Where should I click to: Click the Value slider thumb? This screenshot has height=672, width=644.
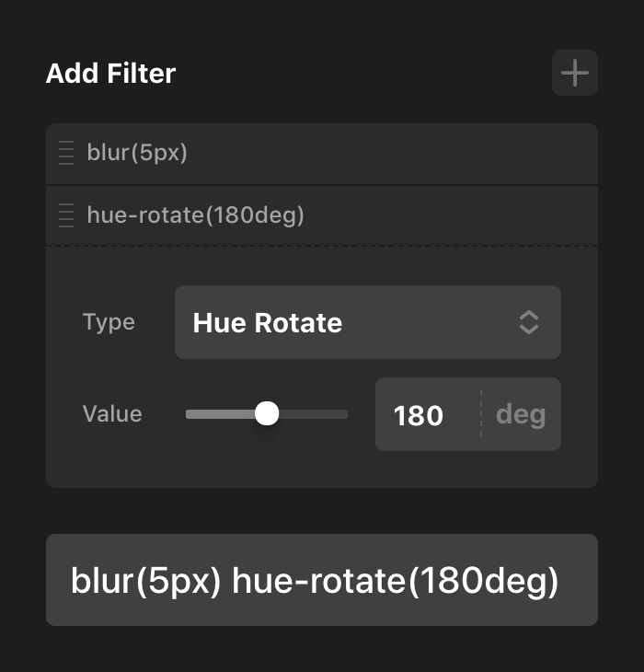pos(267,414)
